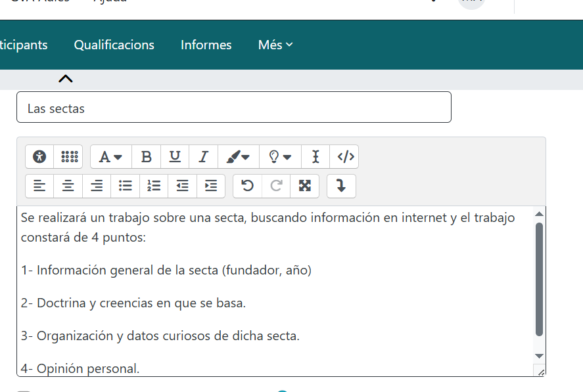Switch editor to fullscreen mode
The width and height of the screenshot is (583, 392).
(304, 186)
